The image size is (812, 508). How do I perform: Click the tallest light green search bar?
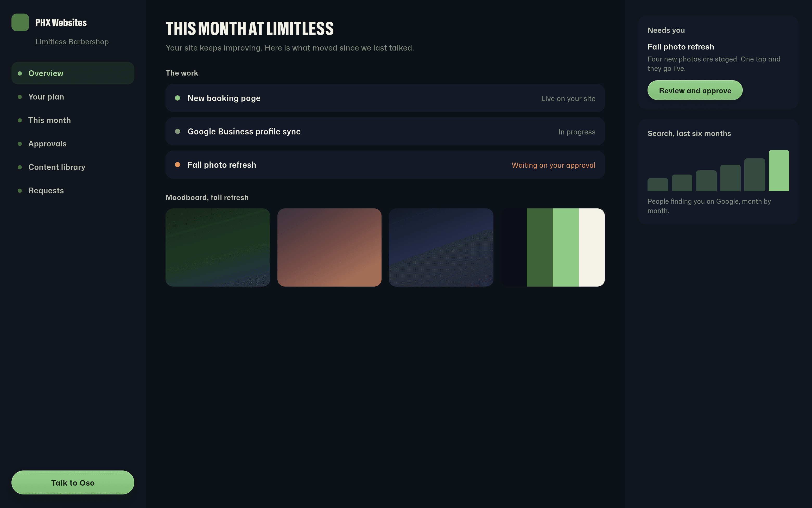point(779,171)
